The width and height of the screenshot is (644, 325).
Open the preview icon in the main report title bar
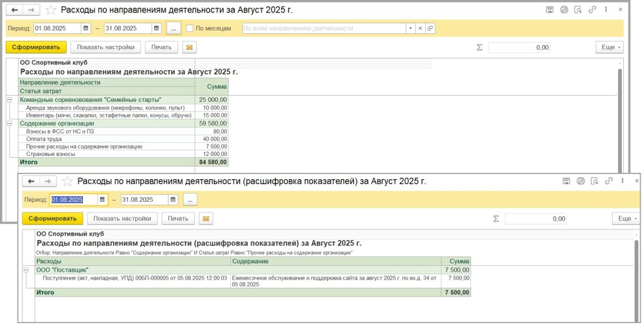click(x=577, y=10)
